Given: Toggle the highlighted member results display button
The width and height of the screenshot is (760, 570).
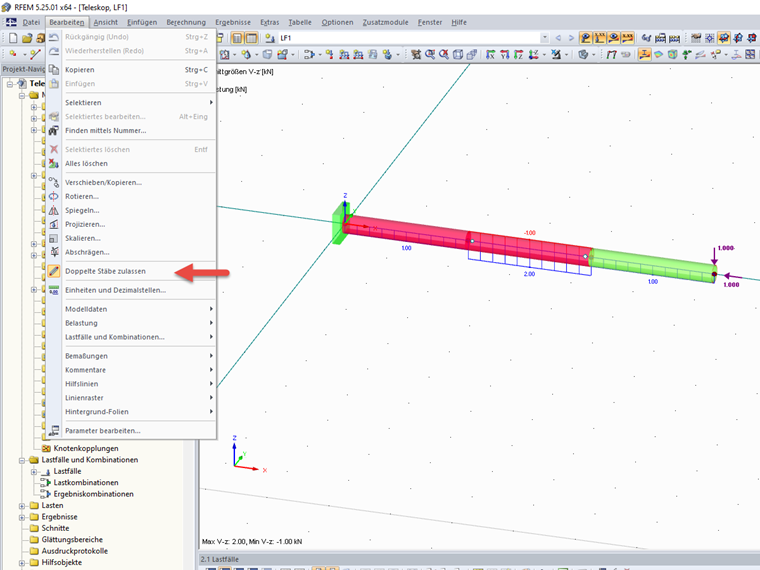Looking at the screenshot, I should coord(644,54).
